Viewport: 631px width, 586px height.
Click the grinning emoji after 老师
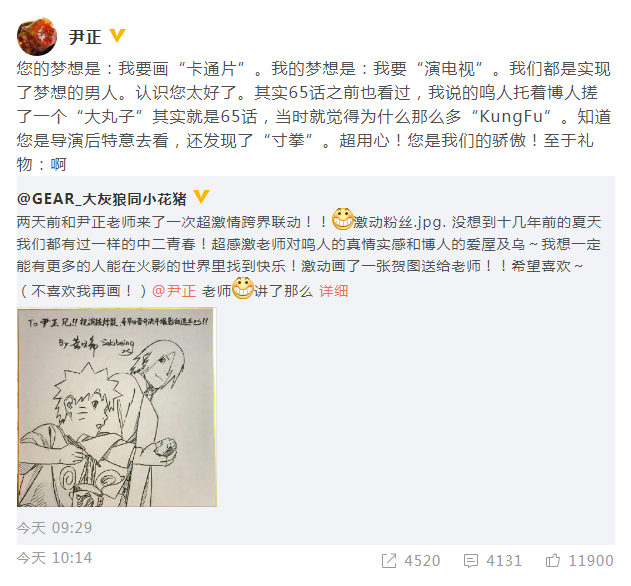click(x=243, y=288)
